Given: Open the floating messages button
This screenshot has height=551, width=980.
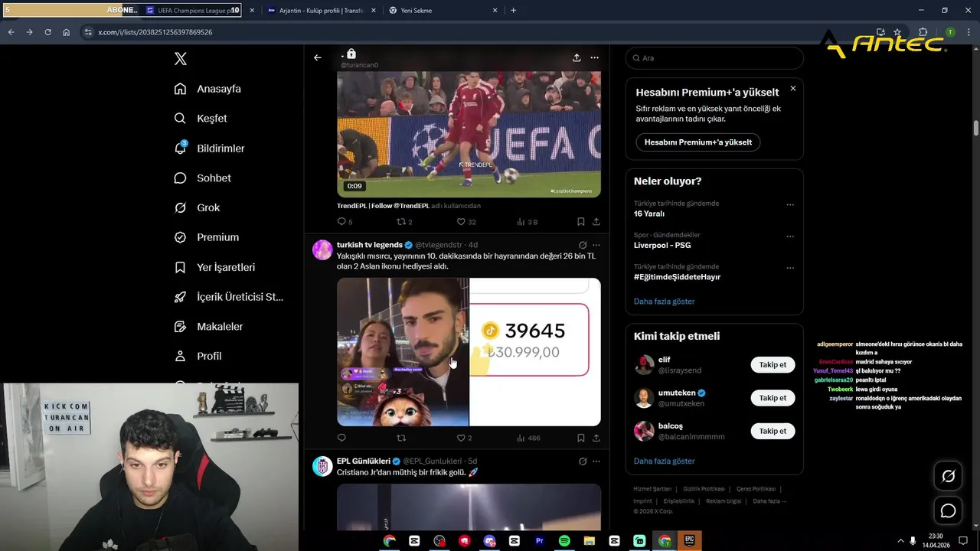Looking at the screenshot, I should 948,511.
